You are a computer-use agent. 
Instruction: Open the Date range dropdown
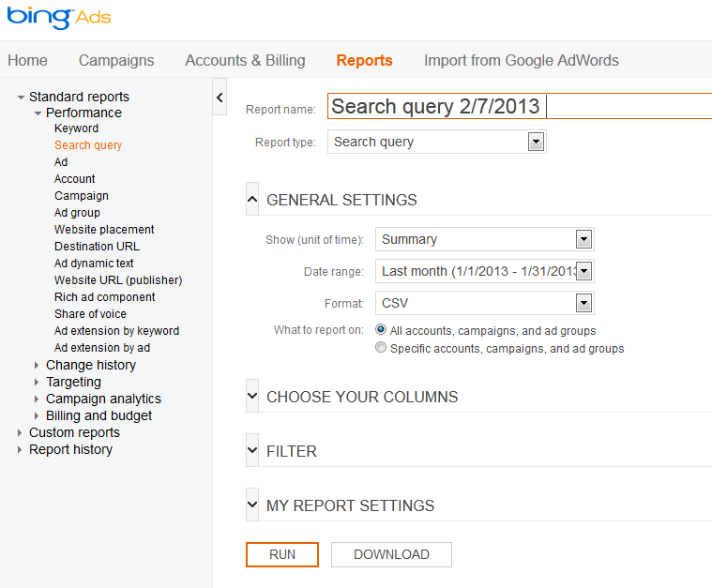click(484, 271)
